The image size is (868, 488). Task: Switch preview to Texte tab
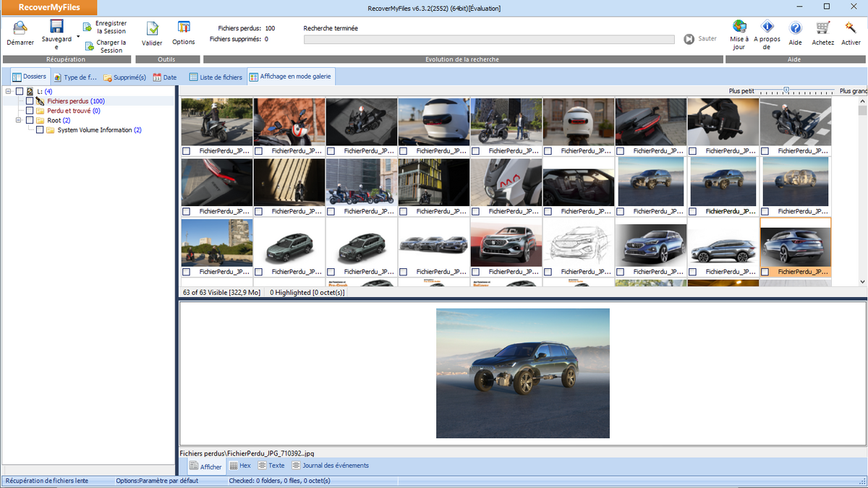pos(271,466)
